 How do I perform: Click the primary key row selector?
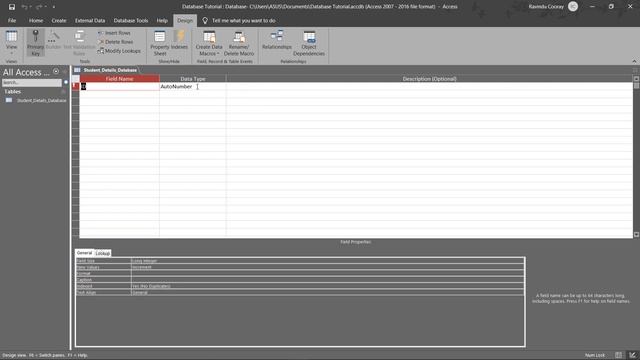(76, 87)
